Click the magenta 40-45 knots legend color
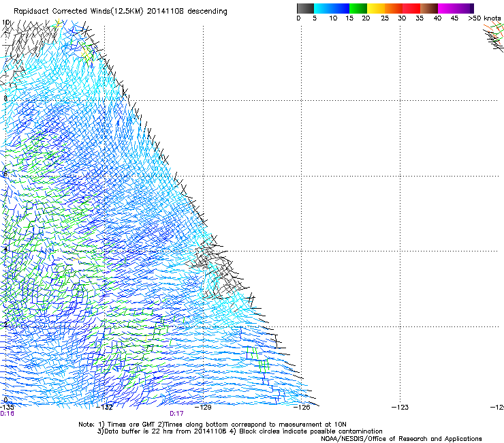This screenshot has width=504, height=443. (447, 8)
